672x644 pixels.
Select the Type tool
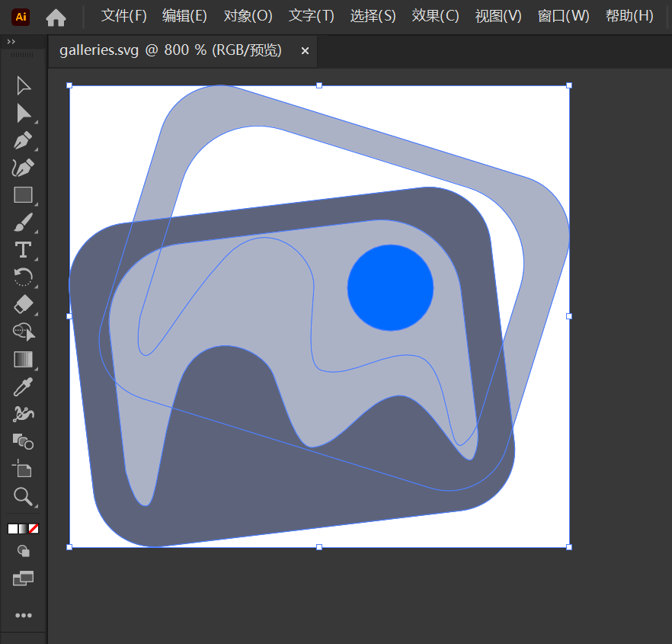click(x=23, y=249)
